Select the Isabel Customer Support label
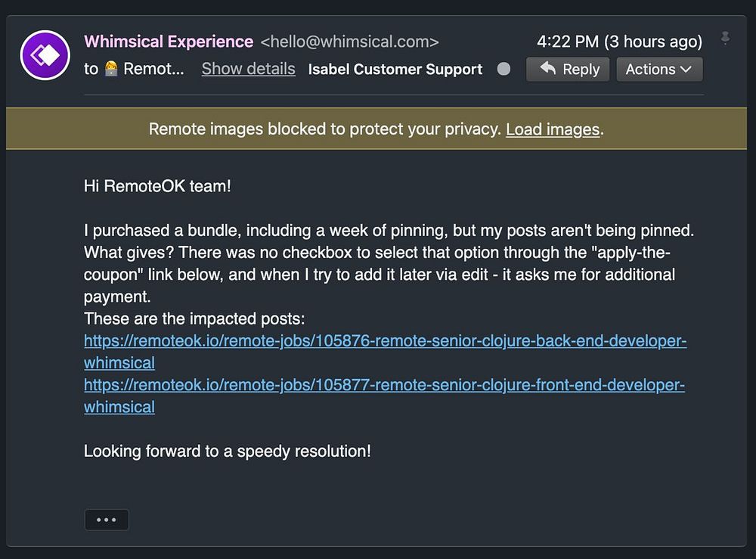 pyautogui.click(x=395, y=70)
